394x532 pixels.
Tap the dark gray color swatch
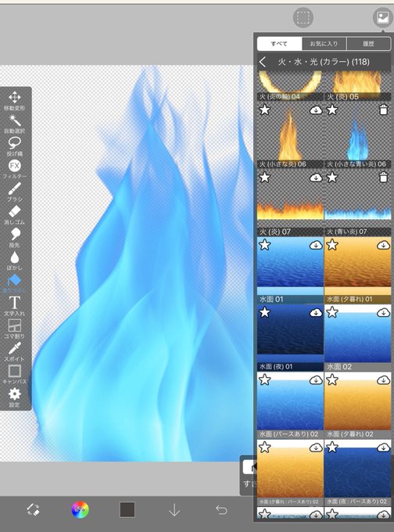[127, 509]
